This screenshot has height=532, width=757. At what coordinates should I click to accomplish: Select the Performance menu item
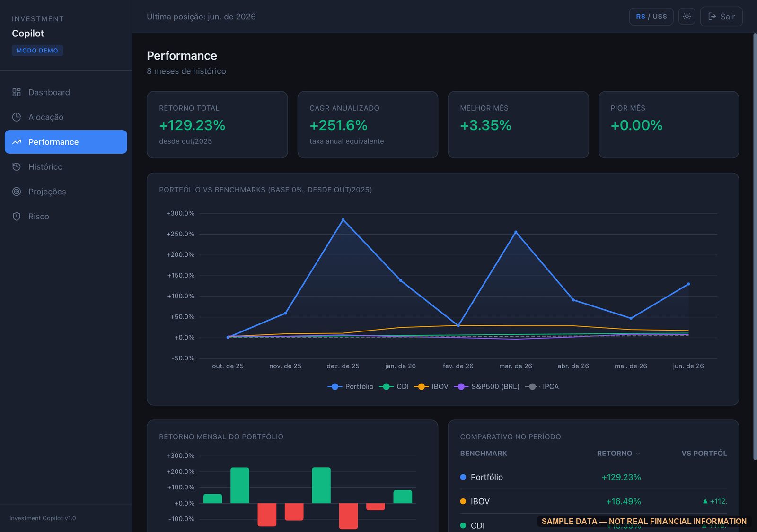pos(66,142)
